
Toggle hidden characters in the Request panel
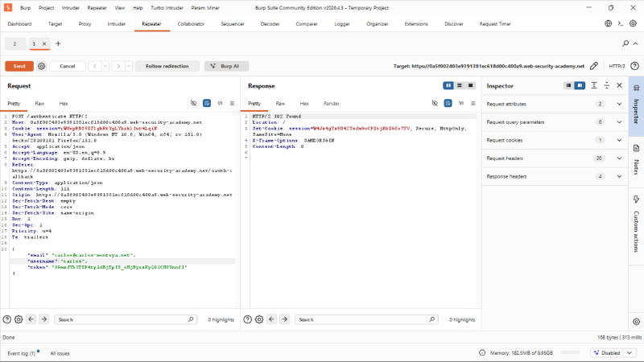pyautogui.click(x=193, y=103)
